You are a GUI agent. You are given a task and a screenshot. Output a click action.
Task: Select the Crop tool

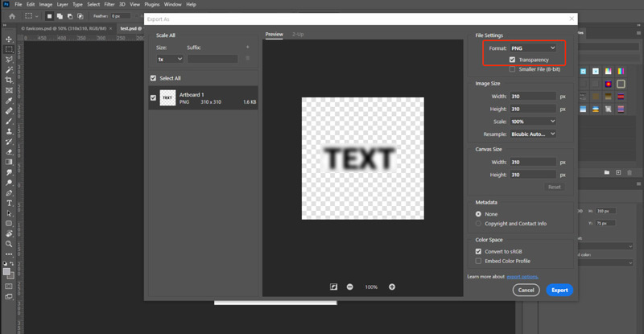coord(9,80)
